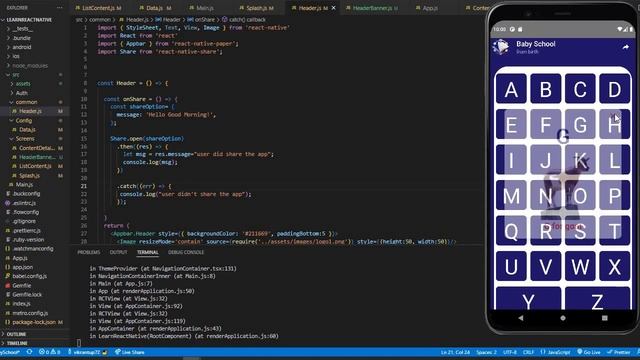Switch to the HeaderBanner.js editor tab

[372, 8]
